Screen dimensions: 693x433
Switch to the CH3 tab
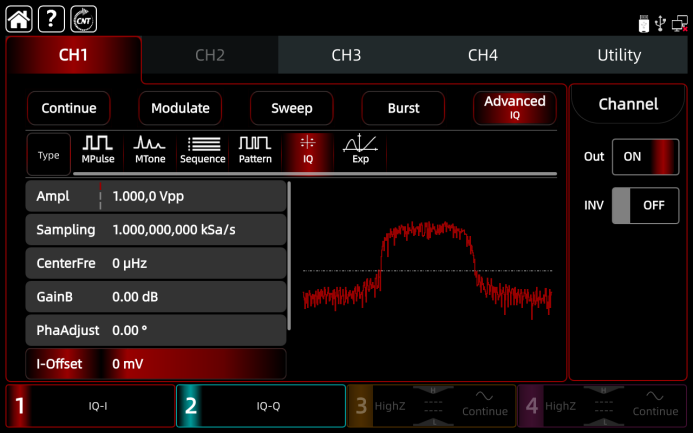[x=346, y=56]
